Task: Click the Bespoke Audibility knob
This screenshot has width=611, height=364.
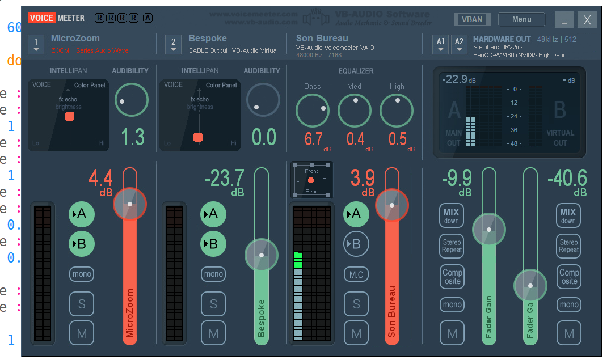Action: 263,100
